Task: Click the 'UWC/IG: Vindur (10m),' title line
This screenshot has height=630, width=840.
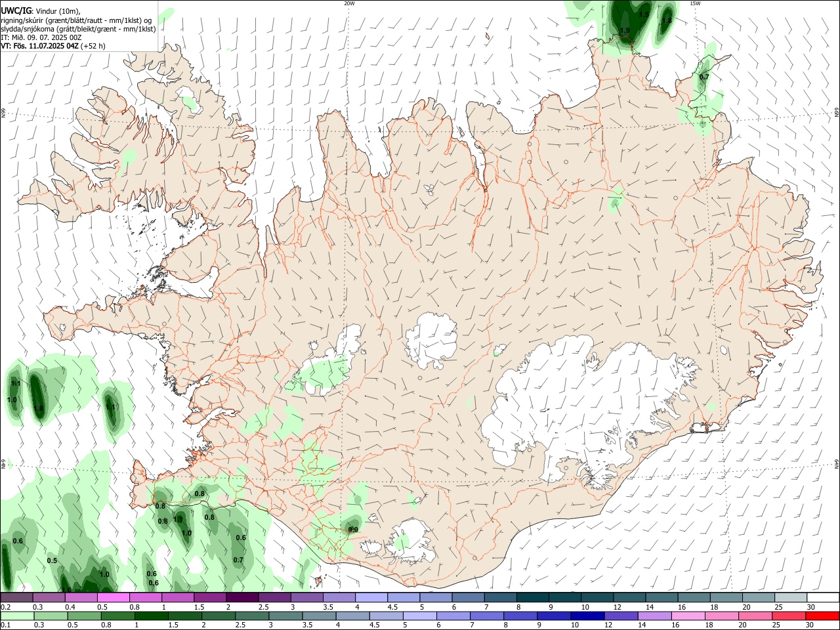Action: (x=41, y=11)
